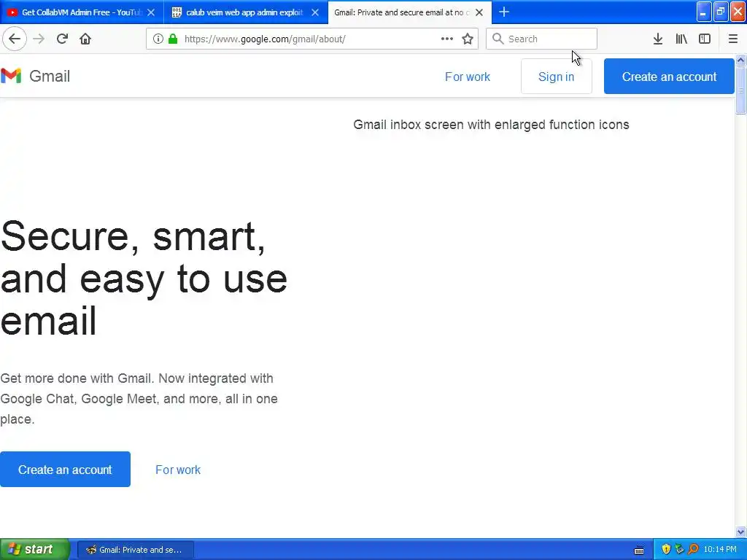Open the Library bookshelf icon
This screenshot has height=560, width=747.
(x=681, y=39)
